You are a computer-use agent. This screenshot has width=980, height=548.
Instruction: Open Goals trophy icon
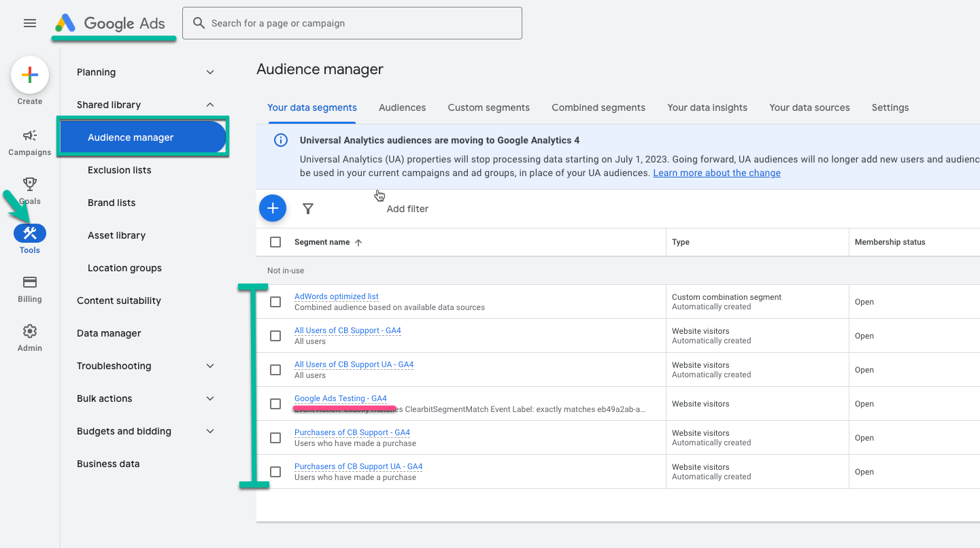coord(30,184)
